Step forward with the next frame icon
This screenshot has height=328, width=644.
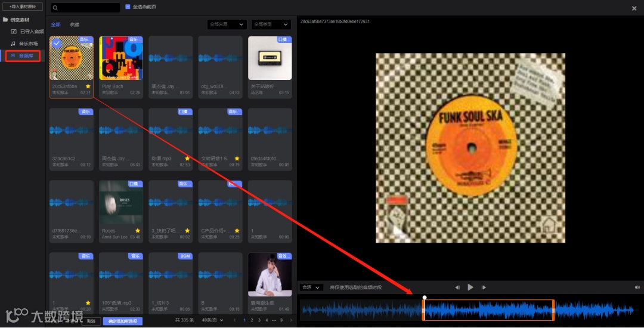pos(484,287)
